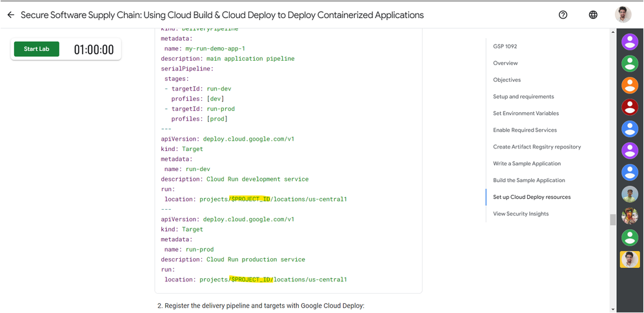Click the 01:00:00 lab timer
644x313 pixels.
point(94,50)
